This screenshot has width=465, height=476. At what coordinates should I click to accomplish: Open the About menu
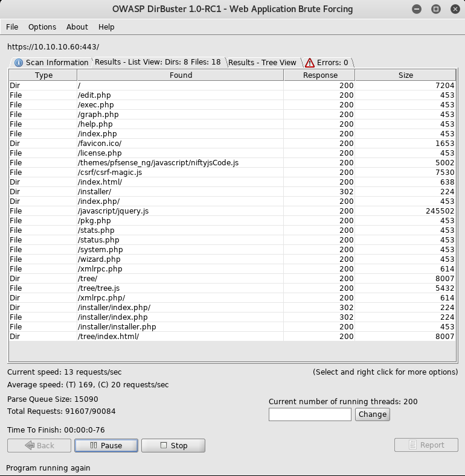77,27
